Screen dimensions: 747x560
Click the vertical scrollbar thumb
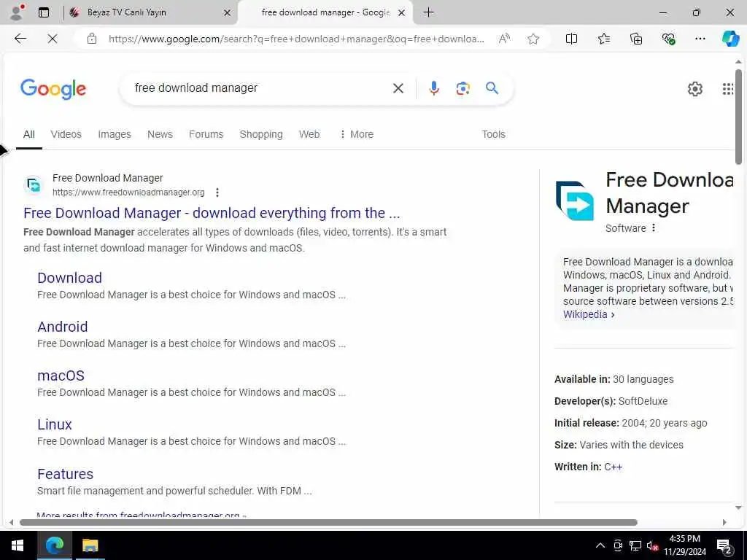[738, 117]
